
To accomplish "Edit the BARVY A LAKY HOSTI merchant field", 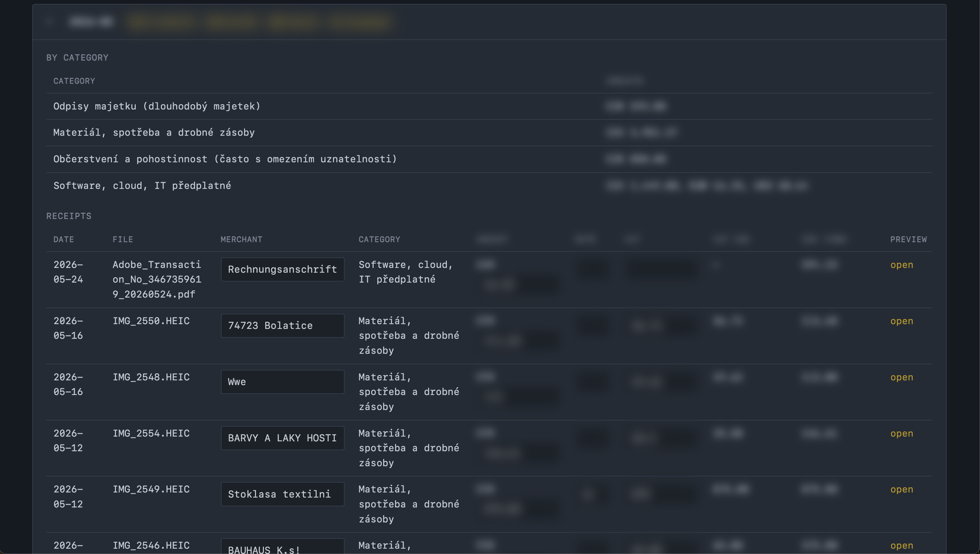I will click(283, 438).
